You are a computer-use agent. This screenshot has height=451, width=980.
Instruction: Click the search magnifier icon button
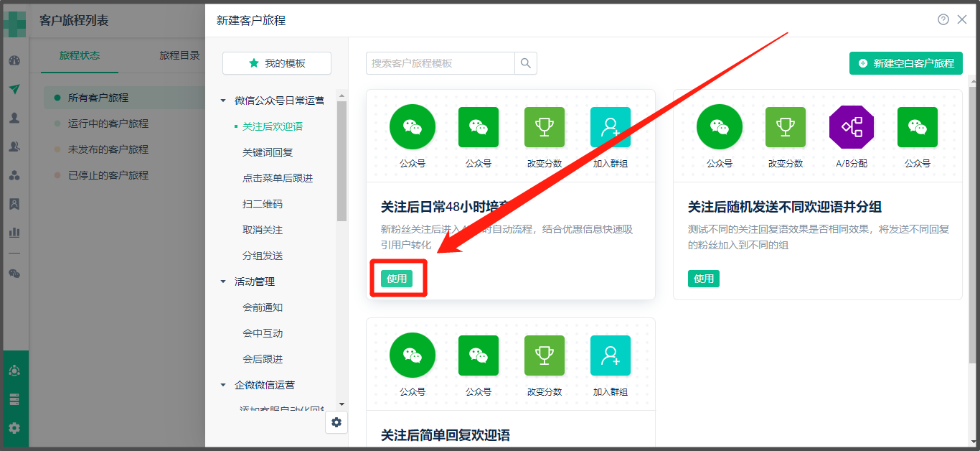click(x=526, y=63)
